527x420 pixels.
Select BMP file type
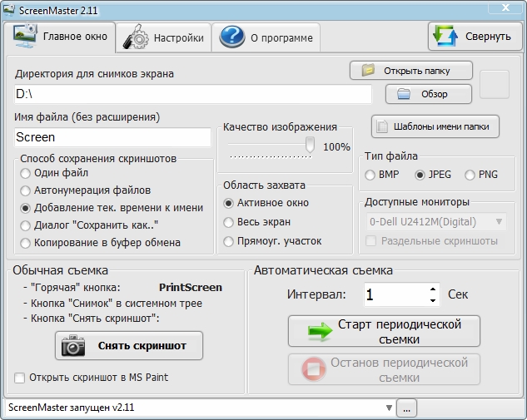(x=382, y=175)
